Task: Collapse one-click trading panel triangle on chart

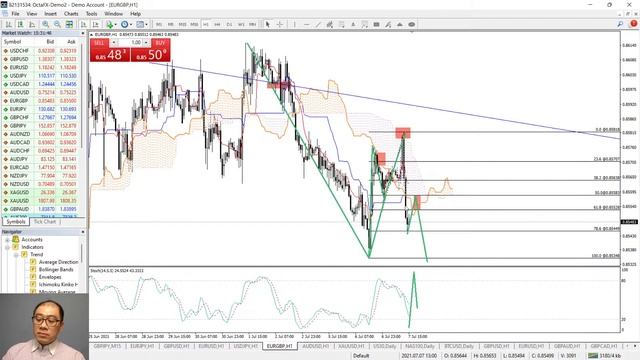Action: click(92, 35)
